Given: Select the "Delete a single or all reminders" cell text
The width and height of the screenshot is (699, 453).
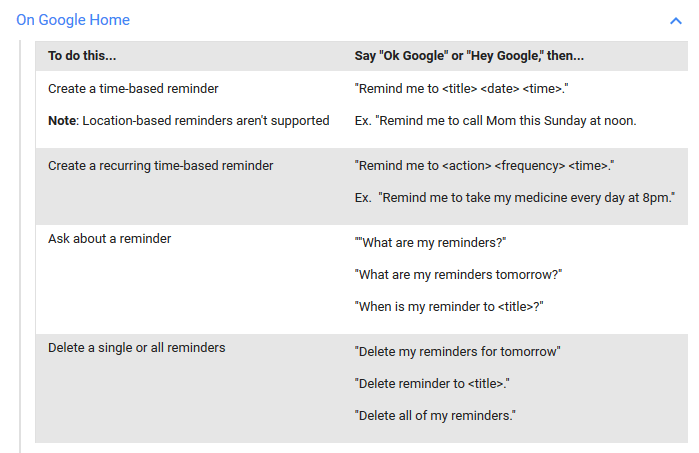Looking at the screenshot, I should point(136,348).
